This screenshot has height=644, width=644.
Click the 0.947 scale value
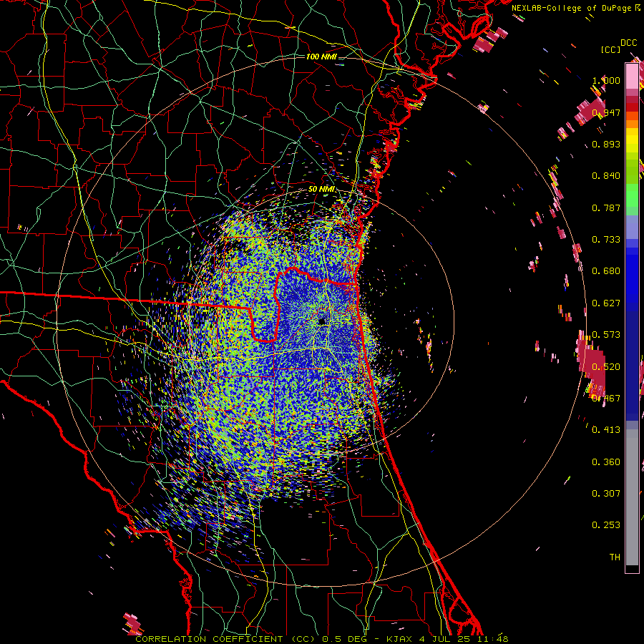pyautogui.click(x=606, y=112)
